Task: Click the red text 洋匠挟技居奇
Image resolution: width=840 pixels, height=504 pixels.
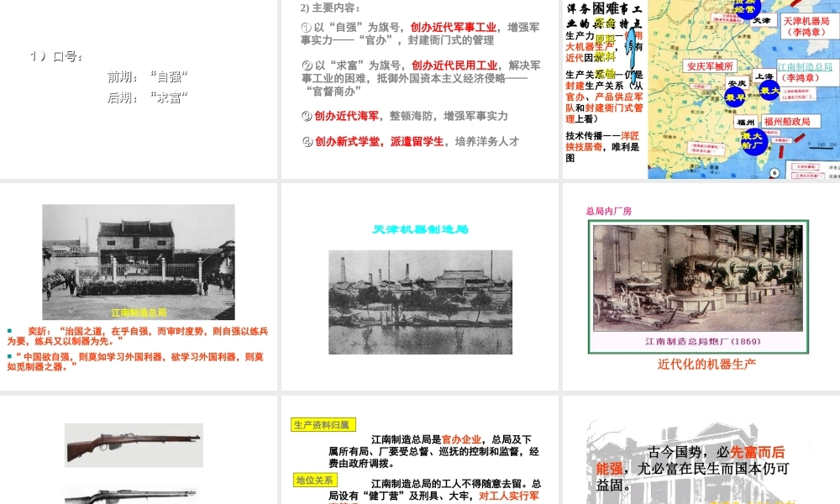Action: point(602,141)
